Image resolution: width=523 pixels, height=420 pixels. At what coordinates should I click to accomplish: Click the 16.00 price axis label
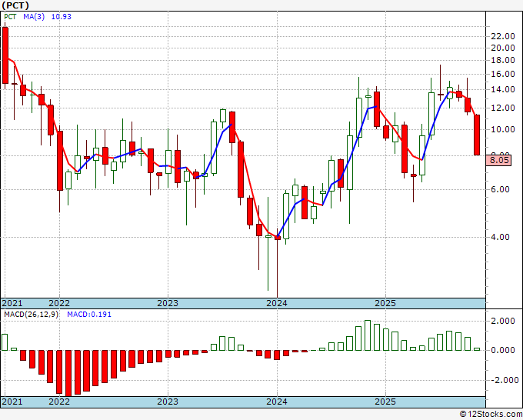click(x=503, y=74)
